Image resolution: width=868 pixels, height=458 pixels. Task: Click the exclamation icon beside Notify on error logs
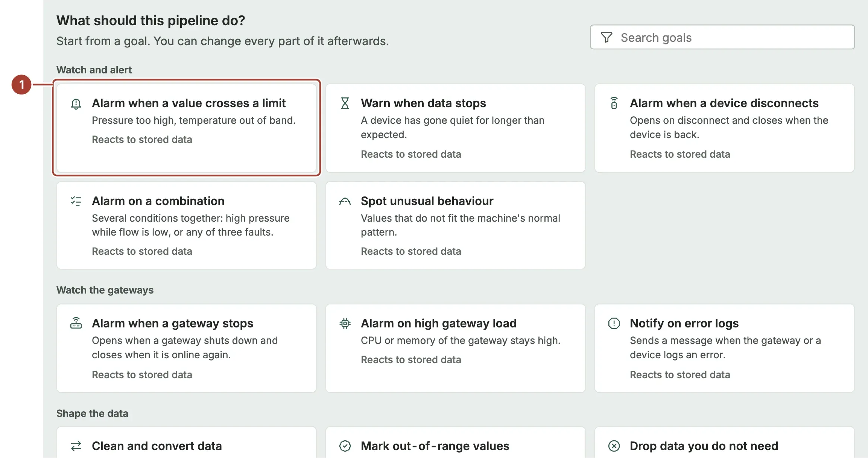(614, 323)
